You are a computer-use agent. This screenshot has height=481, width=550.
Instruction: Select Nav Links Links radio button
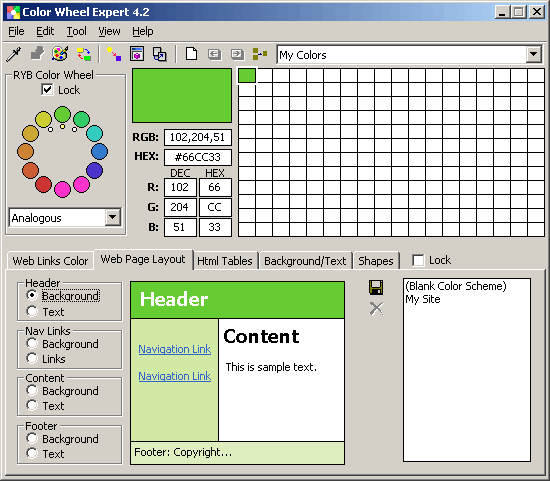(x=32, y=358)
